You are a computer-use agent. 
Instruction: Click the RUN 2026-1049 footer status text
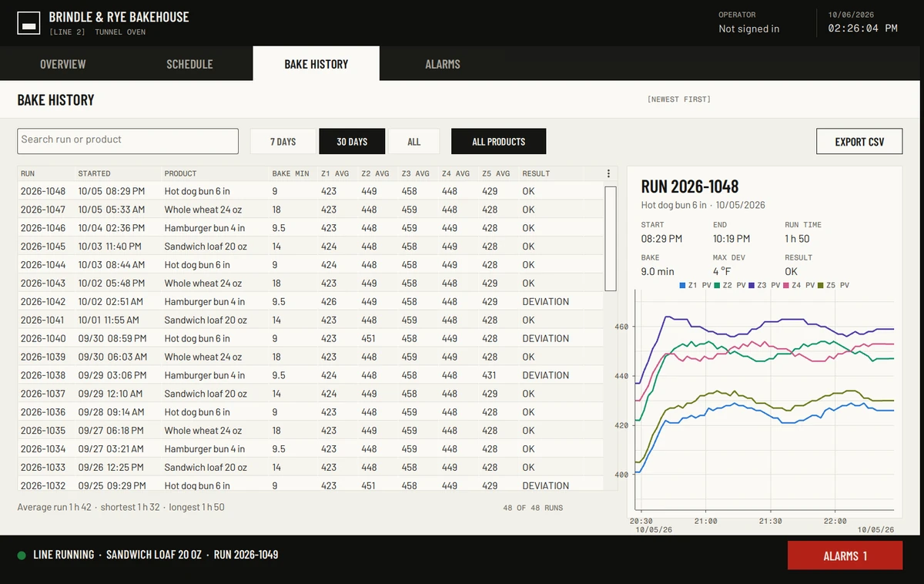coord(246,555)
